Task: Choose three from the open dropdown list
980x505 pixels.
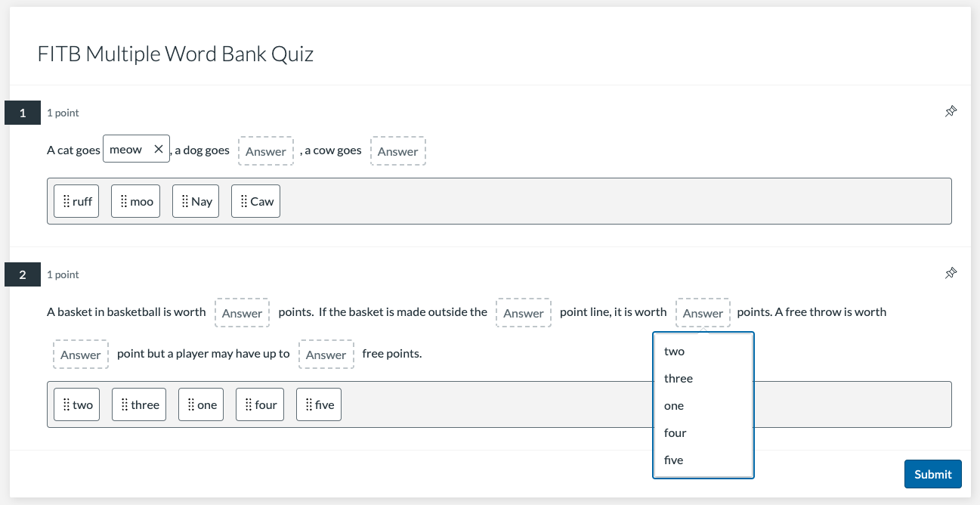Action: point(678,379)
